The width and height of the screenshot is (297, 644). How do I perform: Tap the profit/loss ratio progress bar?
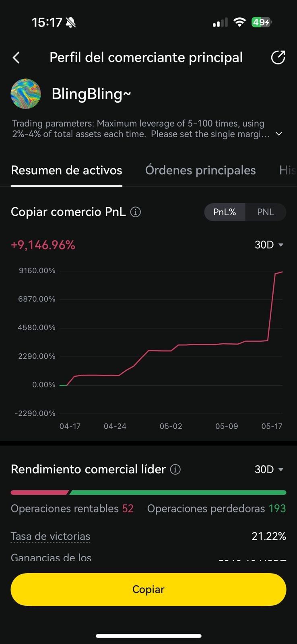(x=148, y=492)
